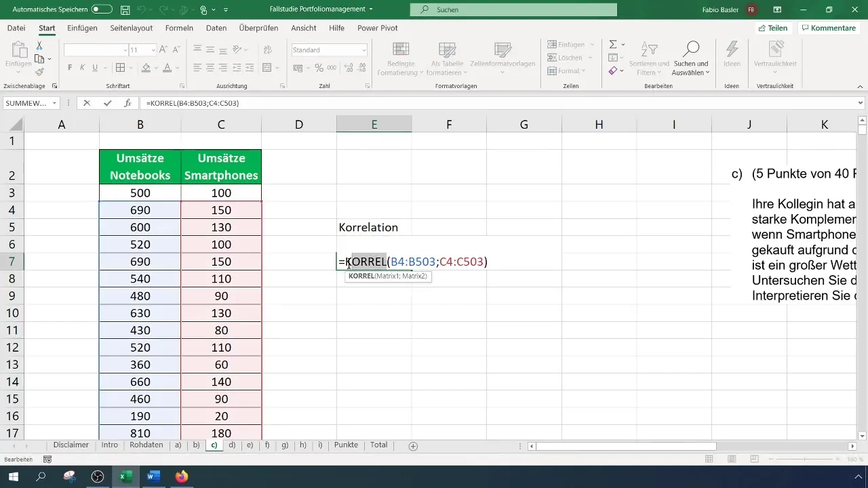Click the Save disk icon
The image size is (868, 488).
point(125,10)
